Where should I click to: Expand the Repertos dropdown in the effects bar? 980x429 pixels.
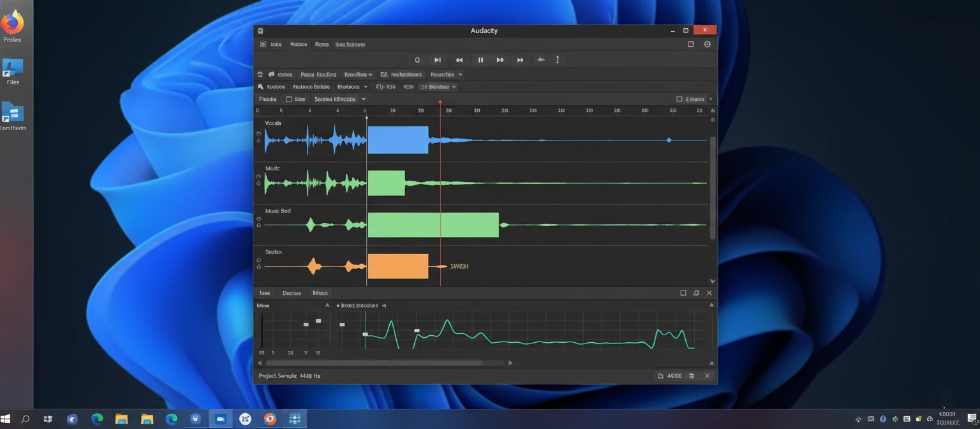pyautogui.click(x=445, y=74)
